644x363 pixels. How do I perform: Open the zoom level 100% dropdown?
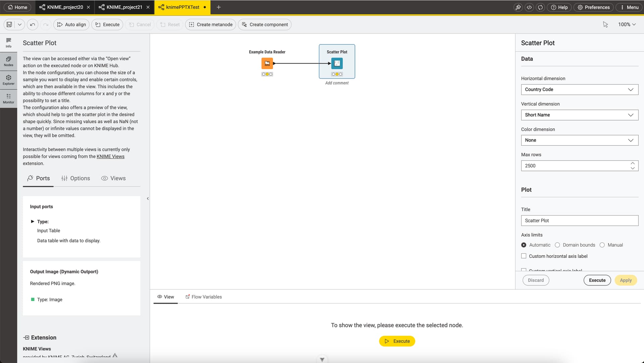coord(627,24)
